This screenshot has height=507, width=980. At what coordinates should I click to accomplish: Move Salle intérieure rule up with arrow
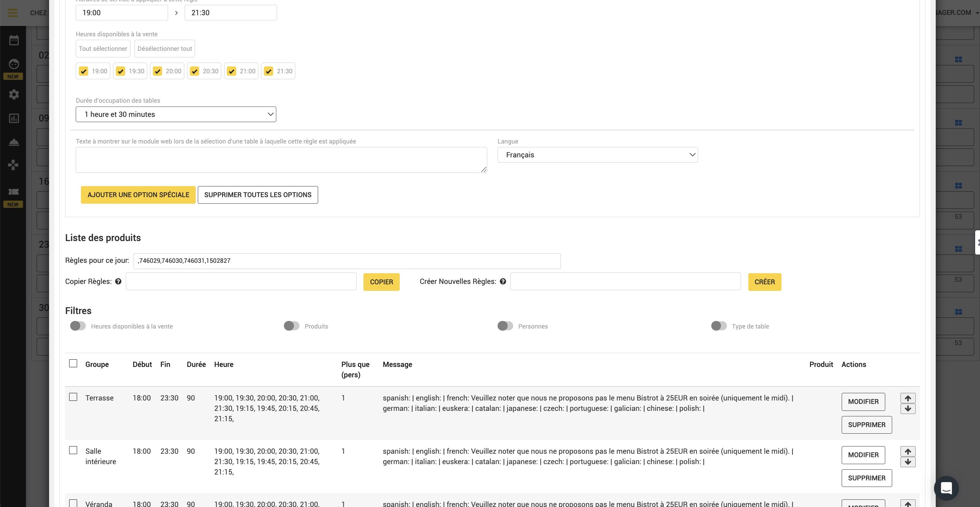click(x=908, y=451)
